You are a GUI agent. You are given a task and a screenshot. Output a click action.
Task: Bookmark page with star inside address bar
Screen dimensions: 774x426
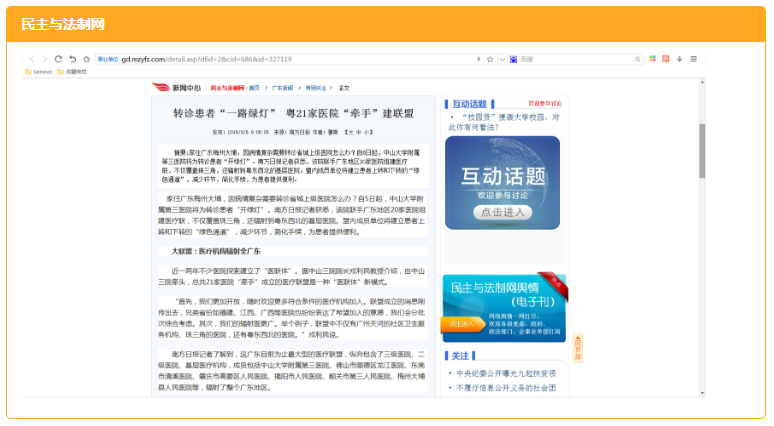pyautogui.click(x=490, y=59)
